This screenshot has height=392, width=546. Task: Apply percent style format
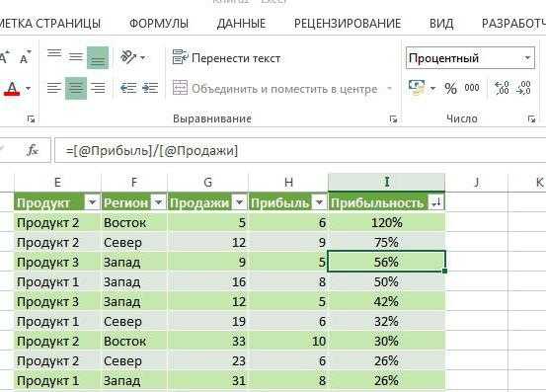click(450, 88)
